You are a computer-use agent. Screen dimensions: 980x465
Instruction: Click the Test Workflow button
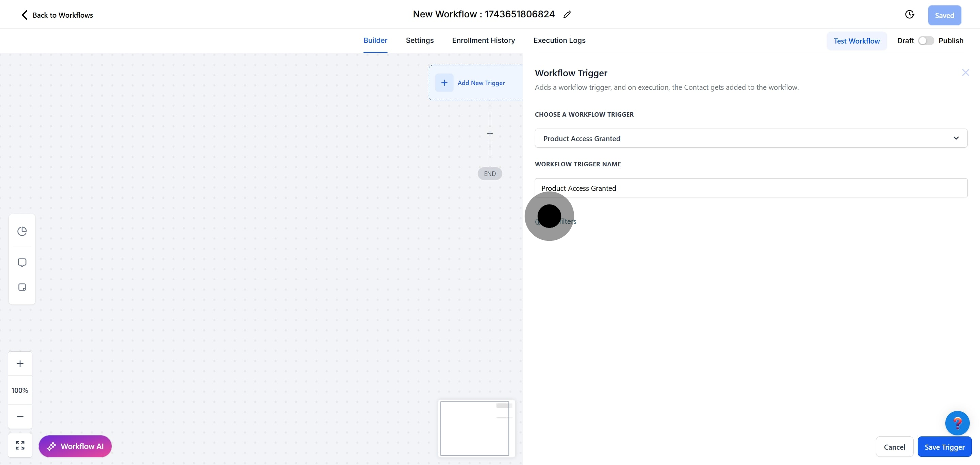856,41
